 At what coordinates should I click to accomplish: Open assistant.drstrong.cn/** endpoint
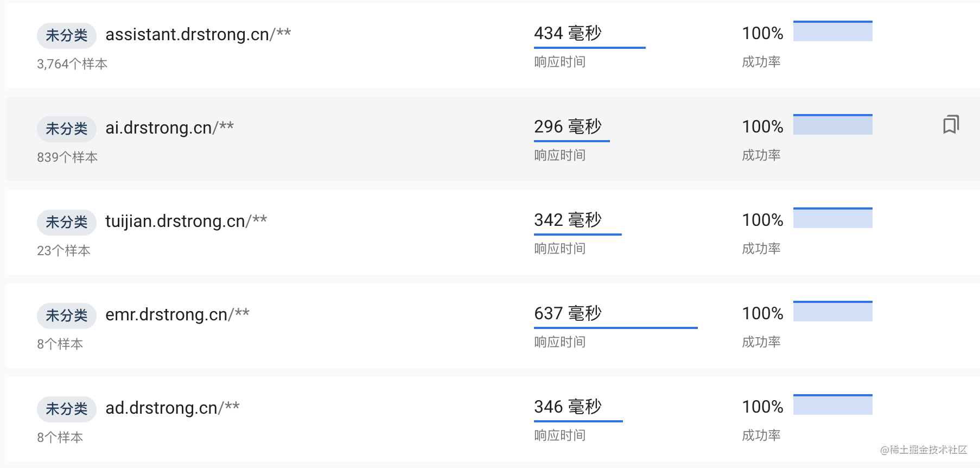[x=198, y=34]
